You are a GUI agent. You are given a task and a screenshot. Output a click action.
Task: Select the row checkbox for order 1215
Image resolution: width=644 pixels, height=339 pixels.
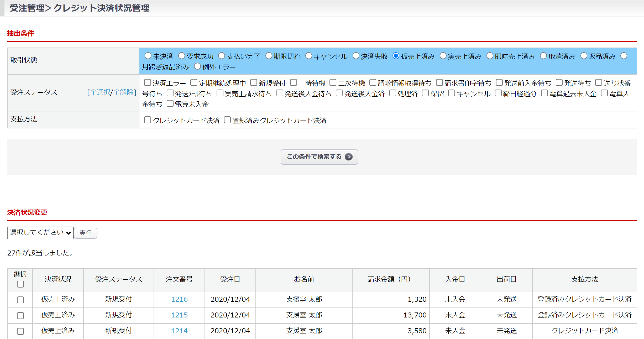20,315
